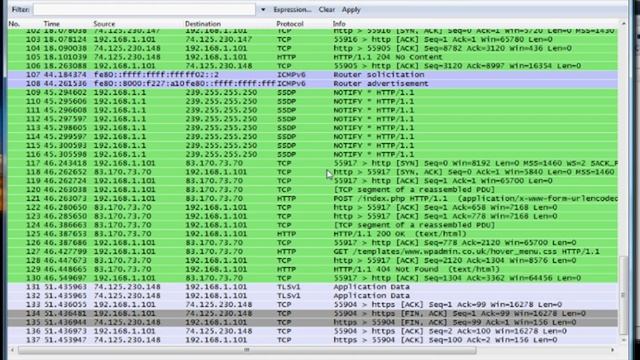Screen dimensions: 640x360
Task: Sort by the Info column header
Action: (x=339, y=24)
